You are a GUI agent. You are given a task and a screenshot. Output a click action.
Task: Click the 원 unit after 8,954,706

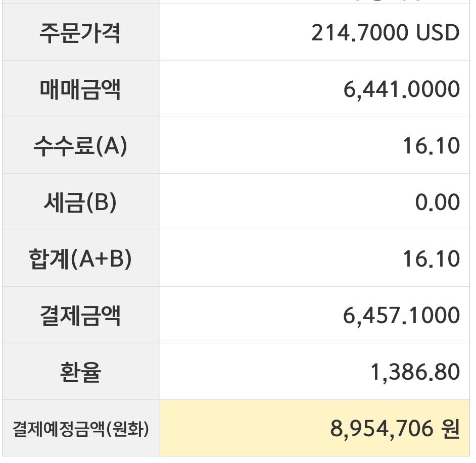point(450,429)
